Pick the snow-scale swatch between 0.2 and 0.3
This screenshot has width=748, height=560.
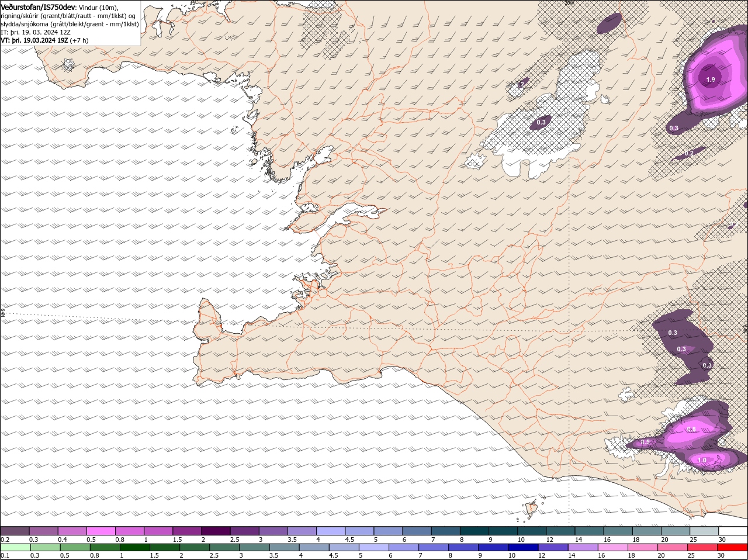pos(15,531)
